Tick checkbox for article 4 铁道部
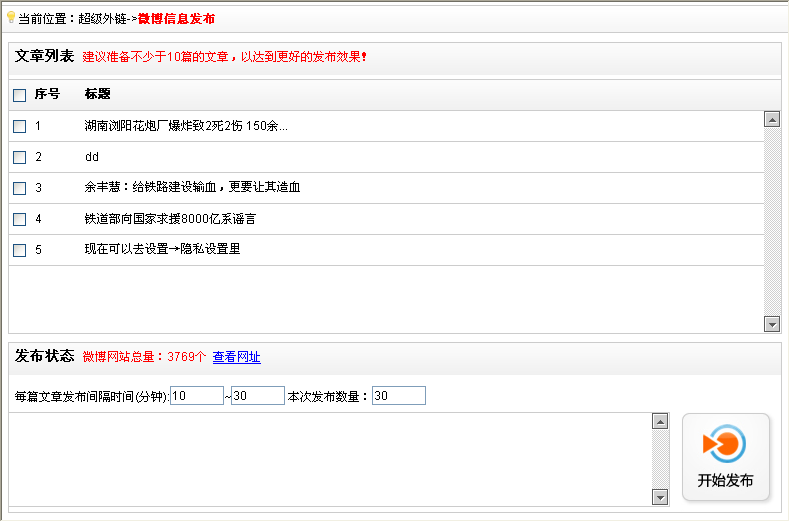 point(20,219)
